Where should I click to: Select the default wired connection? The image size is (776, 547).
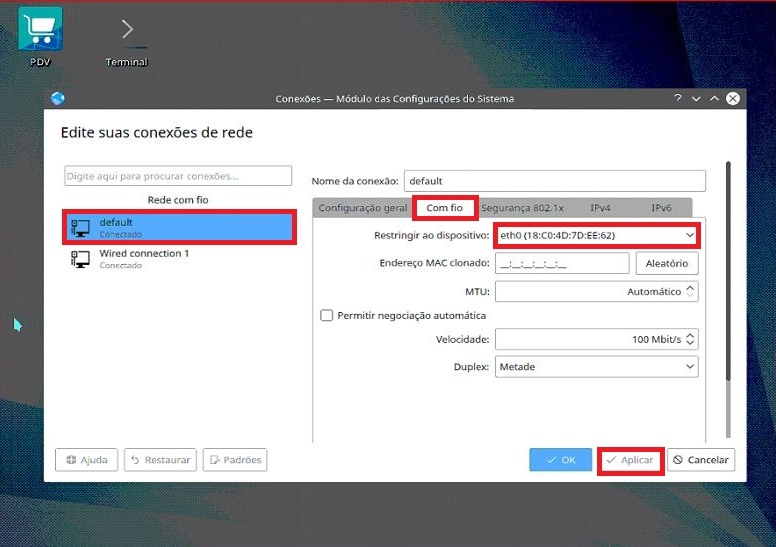tap(179, 228)
